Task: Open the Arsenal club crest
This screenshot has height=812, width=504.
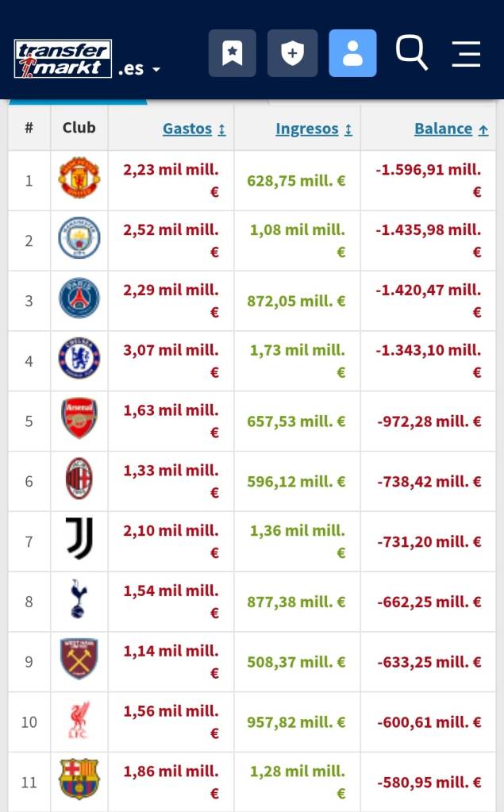Action: [79, 419]
